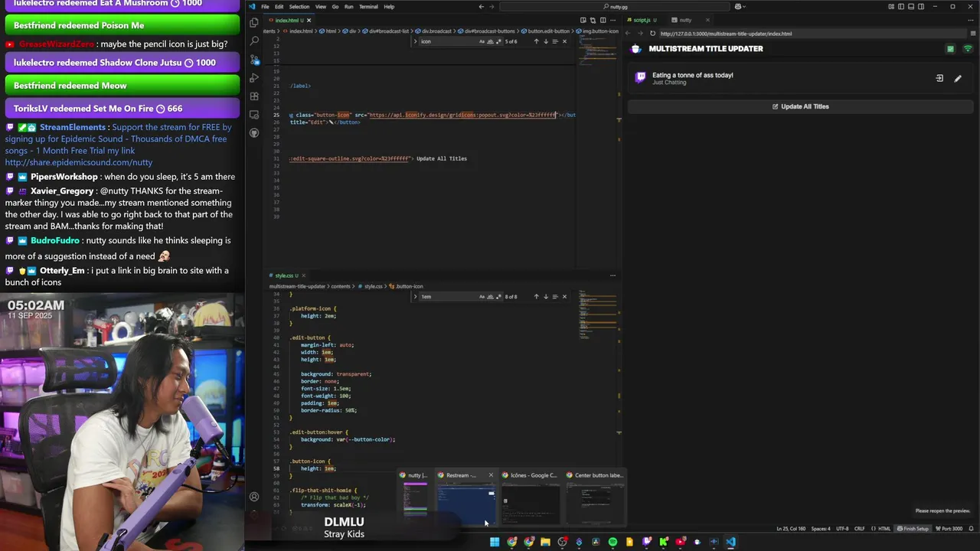The height and width of the screenshot is (551, 980).
Task: Close the '1em' find widget
Action: click(x=564, y=296)
